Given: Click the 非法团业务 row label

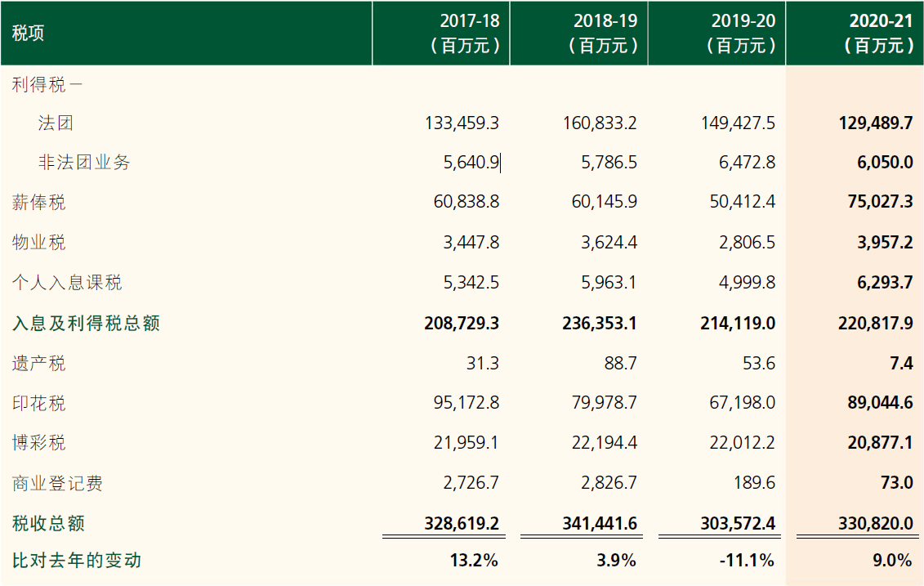Looking at the screenshot, I should 84,163.
